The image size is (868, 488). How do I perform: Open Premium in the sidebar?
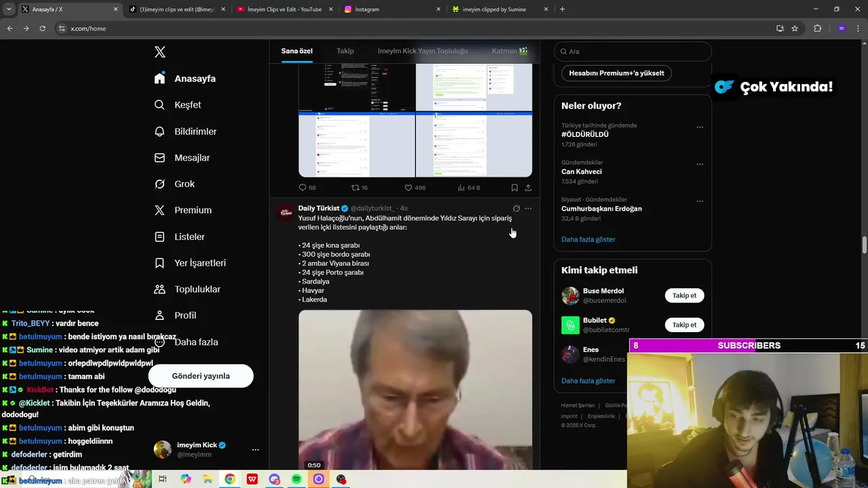point(182,210)
